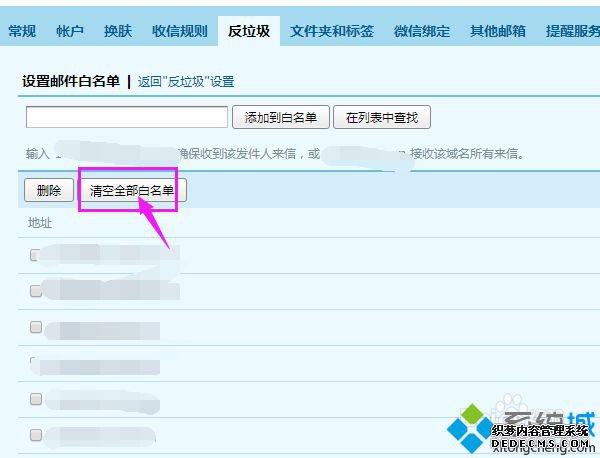
Task: Open the 换肤 tab
Action: [118, 31]
